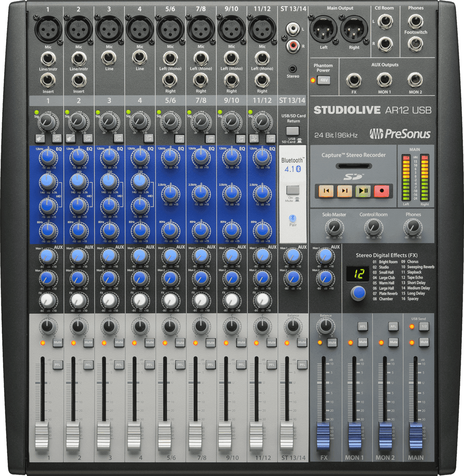Image resolution: width=464 pixels, height=476 pixels.
Task: Enable Low Cut on channel 3
Action: (x=118, y=138)
